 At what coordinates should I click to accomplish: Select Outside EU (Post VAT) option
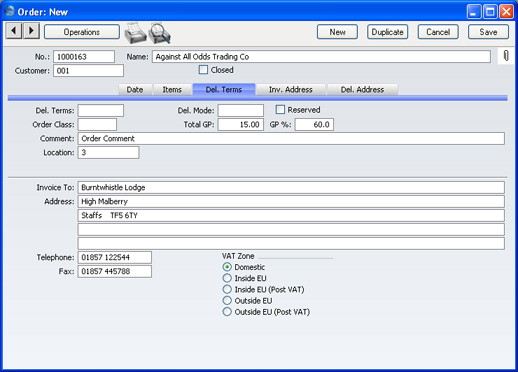[x=227, y=312]
